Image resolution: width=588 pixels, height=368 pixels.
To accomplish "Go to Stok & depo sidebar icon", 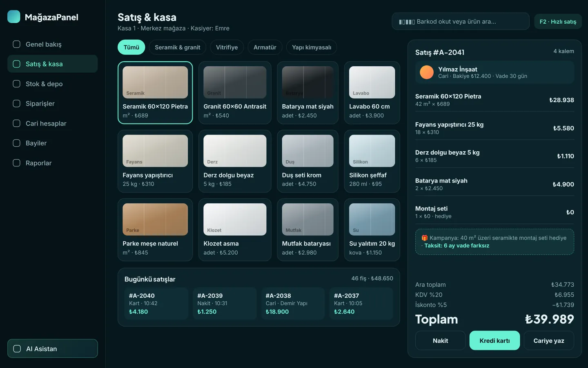I will 17,84.
